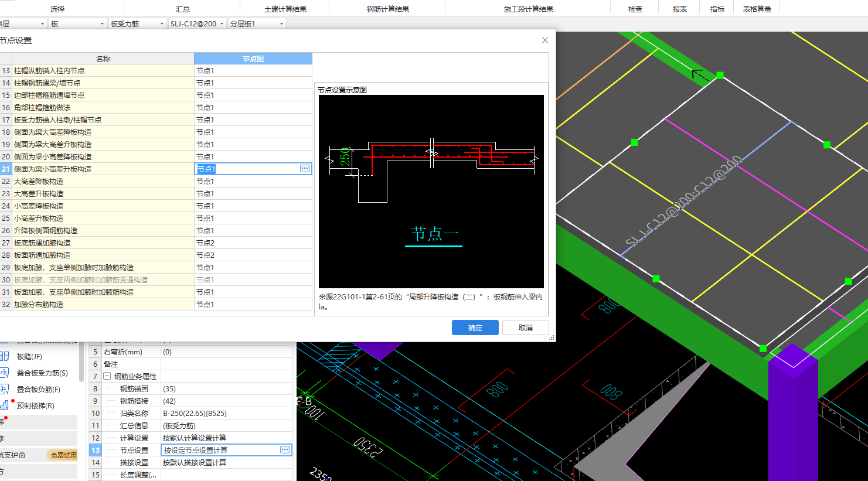Click the 节点图 column header

click(x=253, y=59)
